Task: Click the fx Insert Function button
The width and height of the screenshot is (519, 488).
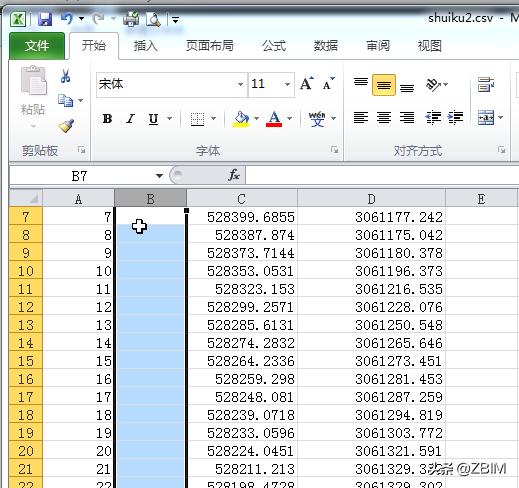Action: (x=234, y=175)
